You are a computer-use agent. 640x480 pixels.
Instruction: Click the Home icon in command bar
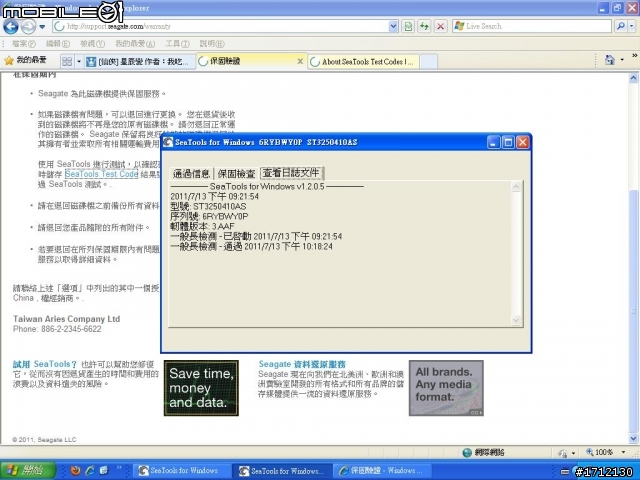(x=609, y=60)
